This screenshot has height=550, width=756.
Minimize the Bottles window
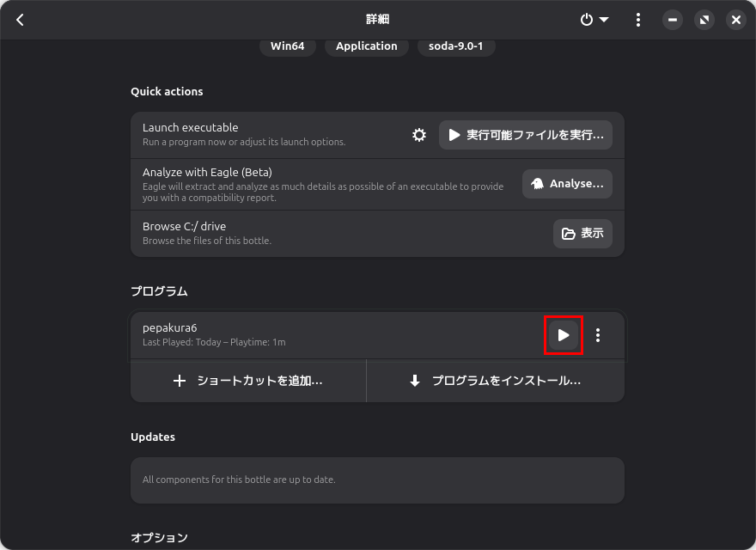673,20
